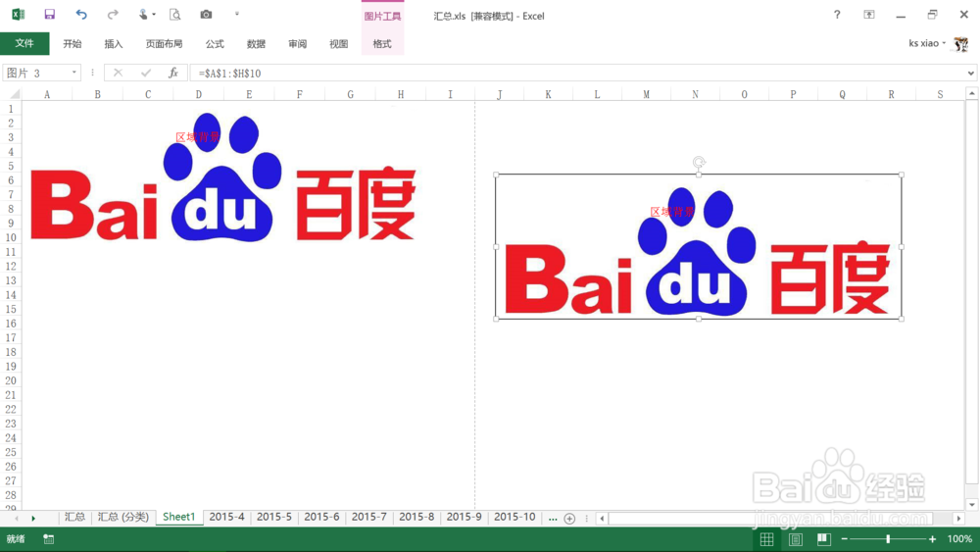Viewport: 980px width, 552px height.
Task: Click the formula bar containing =$A$1:$H$10
Action: (x=577, y=74)
